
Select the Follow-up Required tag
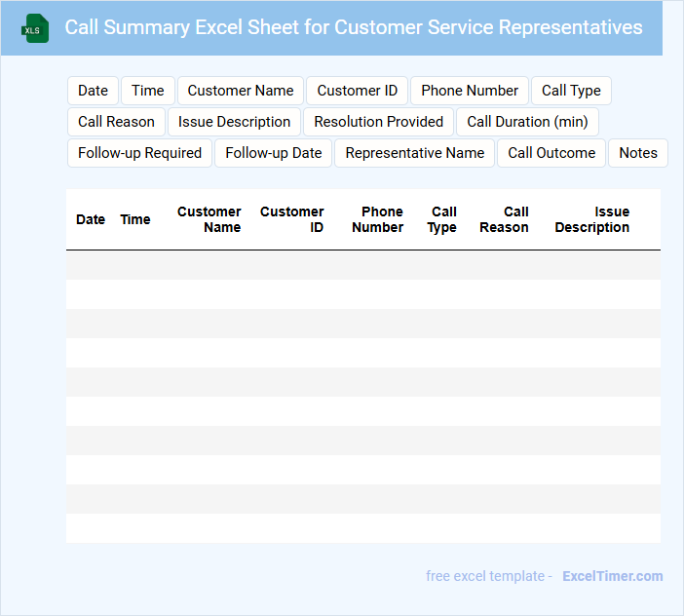click(139, 153)
